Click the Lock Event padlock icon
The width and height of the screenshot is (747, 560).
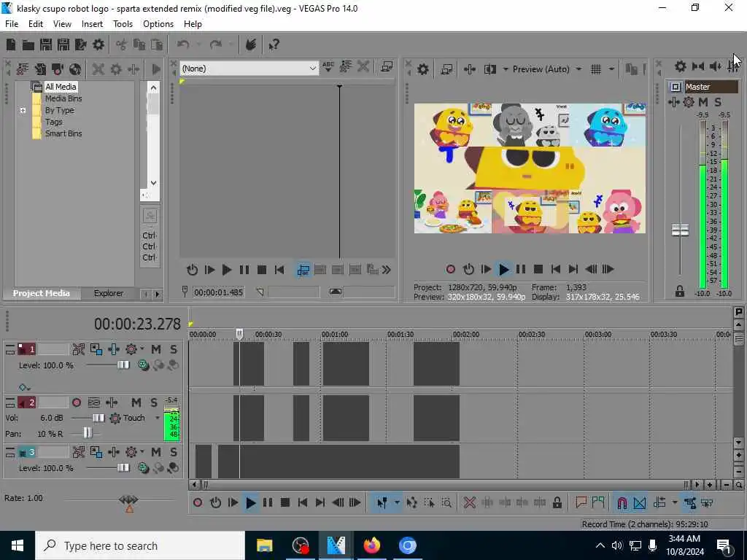pos(557,502)
